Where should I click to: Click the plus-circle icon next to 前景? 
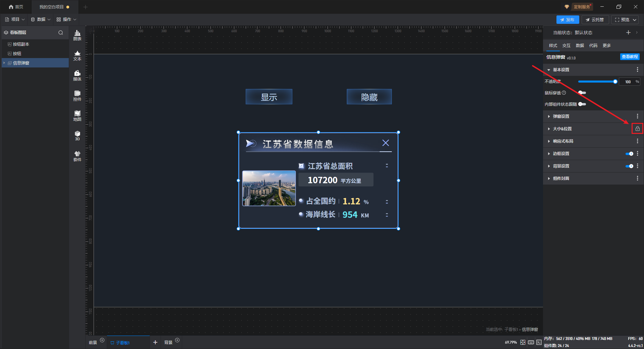click(x=102, y=340)
